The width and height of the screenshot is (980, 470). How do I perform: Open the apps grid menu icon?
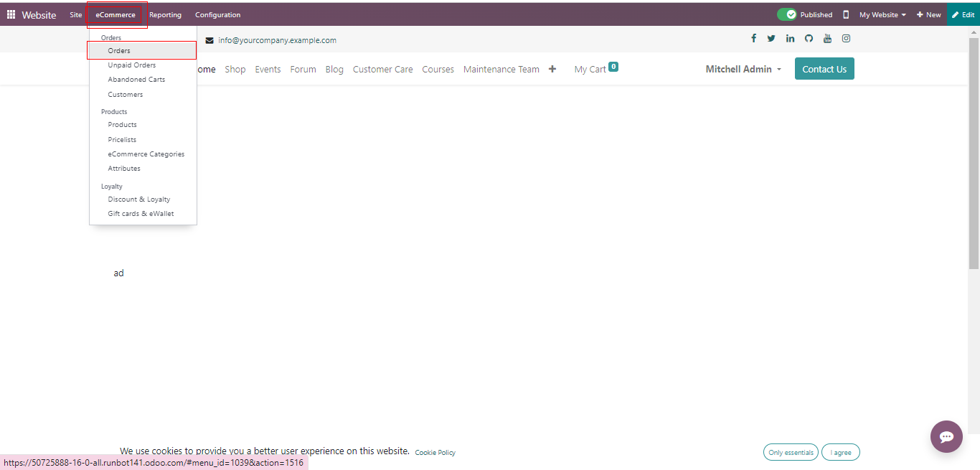click(11, 14)
